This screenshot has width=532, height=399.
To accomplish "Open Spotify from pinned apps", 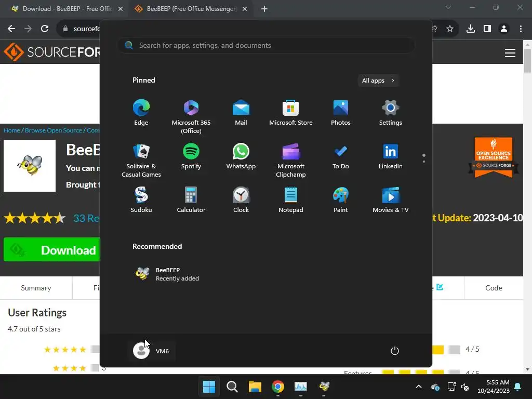I will 191,156.
